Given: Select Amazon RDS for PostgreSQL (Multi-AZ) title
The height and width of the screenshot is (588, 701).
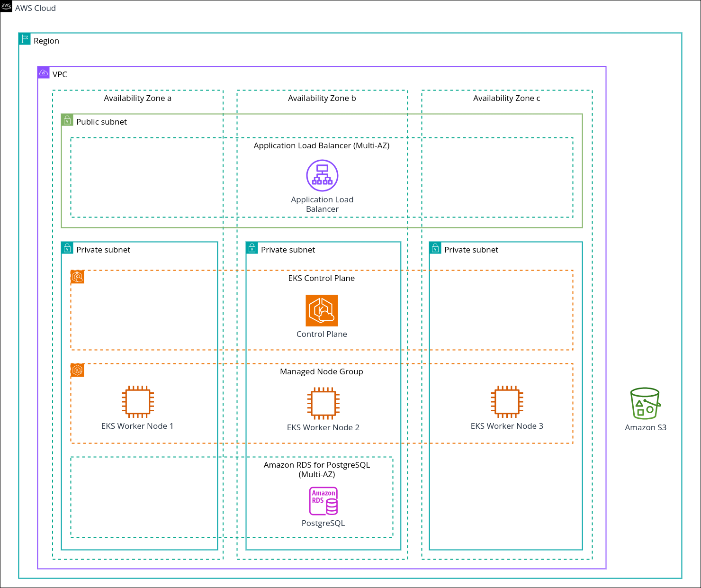Looking at the screenshot, I should [317, 470].
